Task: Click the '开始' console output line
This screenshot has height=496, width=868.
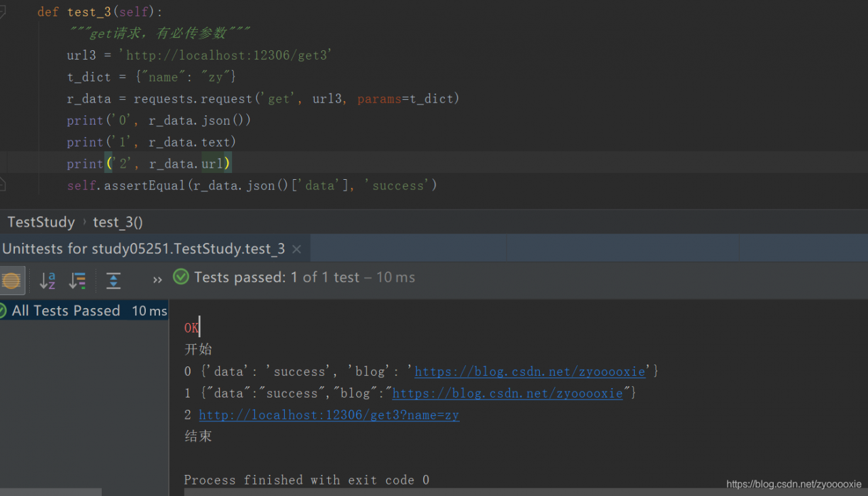Action: 198,350
